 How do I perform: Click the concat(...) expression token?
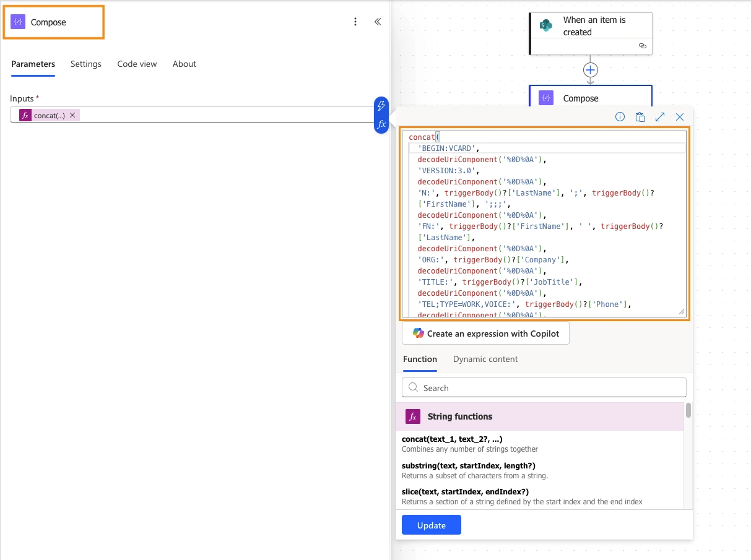[x=50, y=115]
